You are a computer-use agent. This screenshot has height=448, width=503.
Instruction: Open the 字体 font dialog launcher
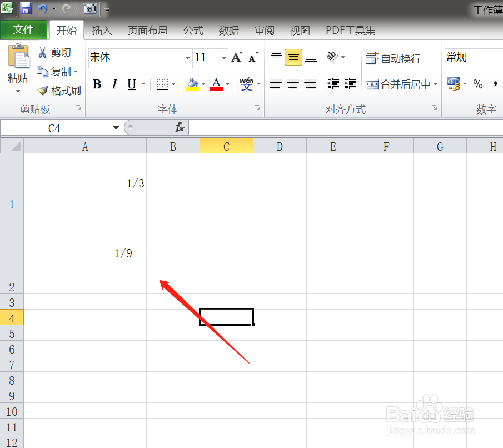tap(257, 108)
